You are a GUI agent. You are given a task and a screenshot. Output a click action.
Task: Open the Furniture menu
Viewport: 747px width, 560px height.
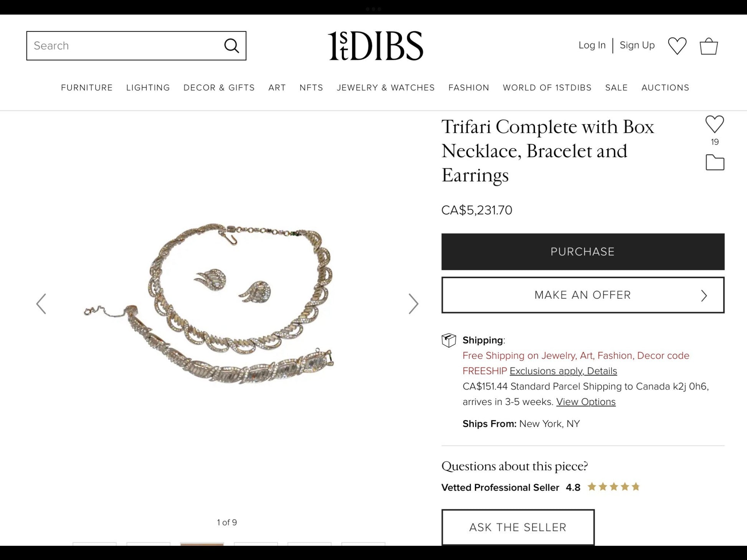[87, 88]
